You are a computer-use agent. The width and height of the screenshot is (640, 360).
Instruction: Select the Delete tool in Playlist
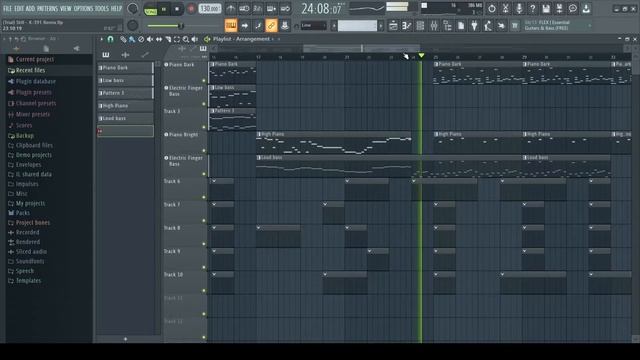141,39
